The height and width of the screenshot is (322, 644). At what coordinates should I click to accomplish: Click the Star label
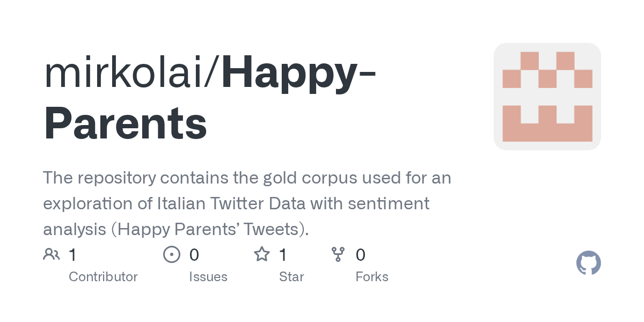click(291, 277)
